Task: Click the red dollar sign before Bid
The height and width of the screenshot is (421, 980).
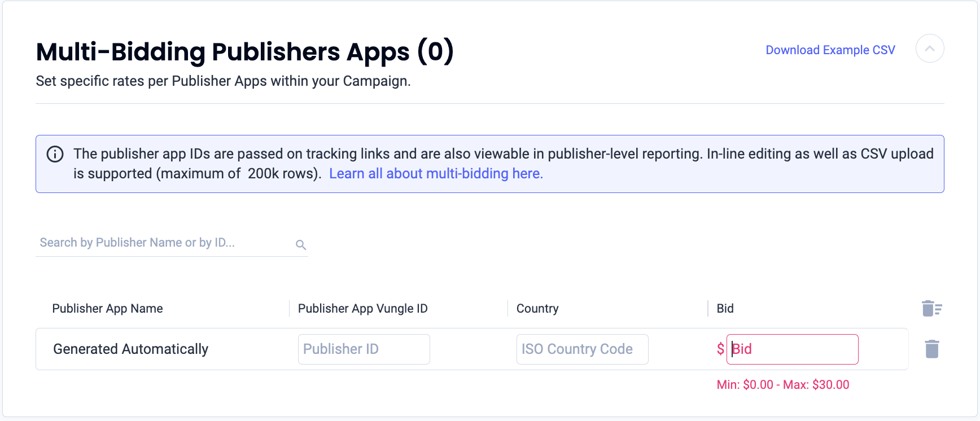Action: tap(720, 349)
